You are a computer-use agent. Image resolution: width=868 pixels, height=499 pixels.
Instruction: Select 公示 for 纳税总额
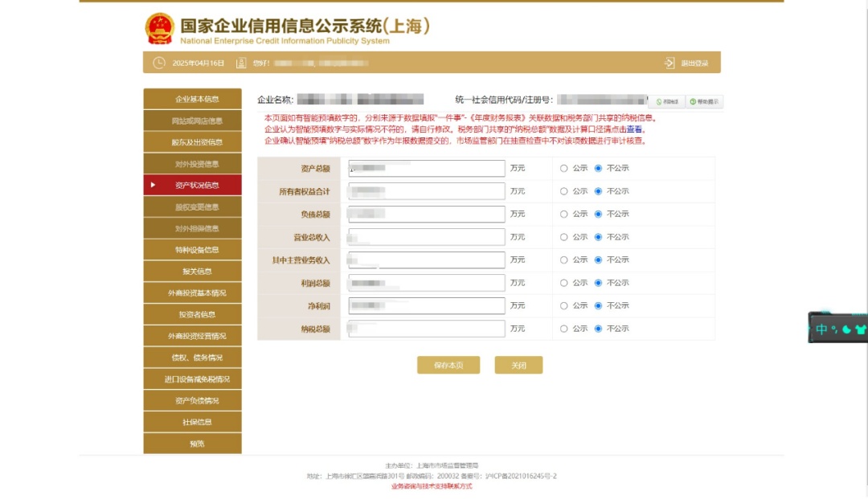coord(563,329)
